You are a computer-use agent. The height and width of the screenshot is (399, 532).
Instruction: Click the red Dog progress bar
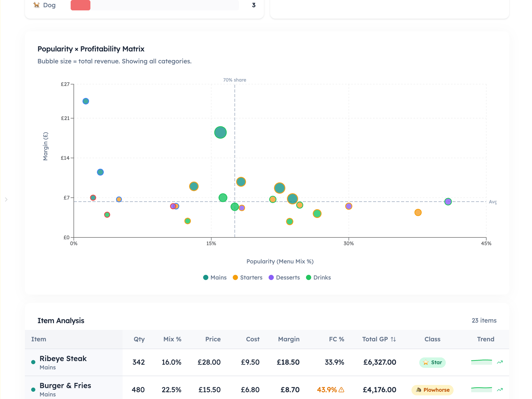(81, 5)
